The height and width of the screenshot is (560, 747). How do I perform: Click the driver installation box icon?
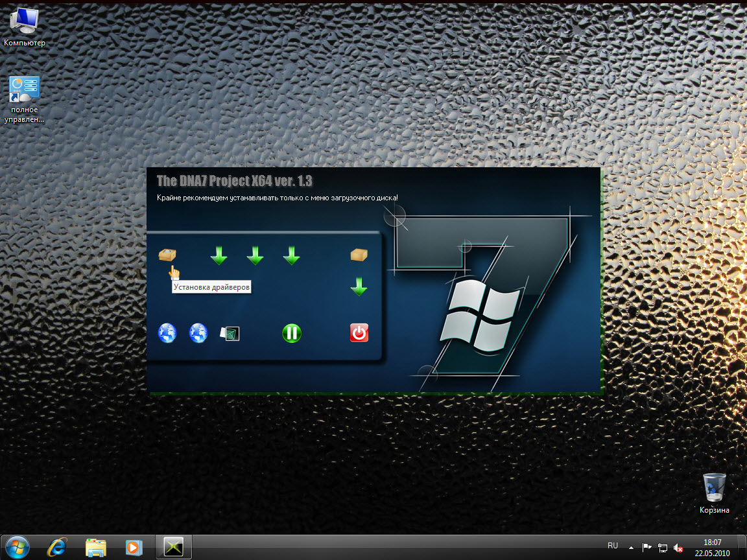167,255
